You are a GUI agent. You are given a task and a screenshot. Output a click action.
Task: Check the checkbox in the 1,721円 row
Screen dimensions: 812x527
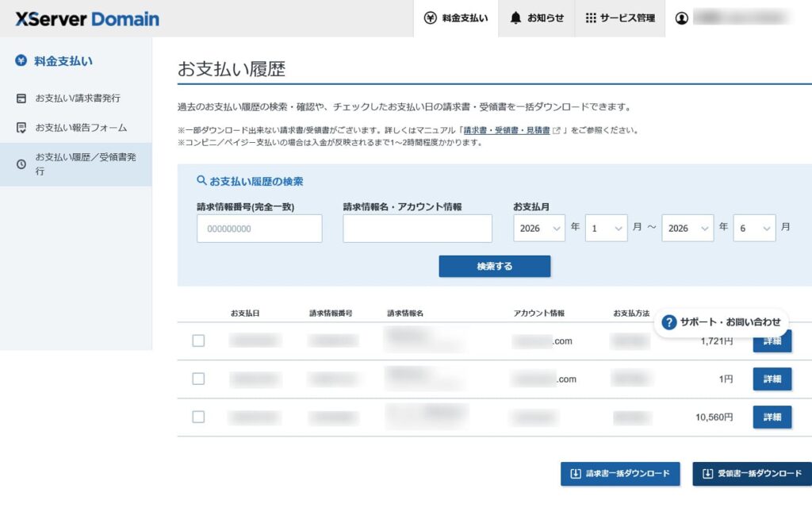click(x=198, y=340)
